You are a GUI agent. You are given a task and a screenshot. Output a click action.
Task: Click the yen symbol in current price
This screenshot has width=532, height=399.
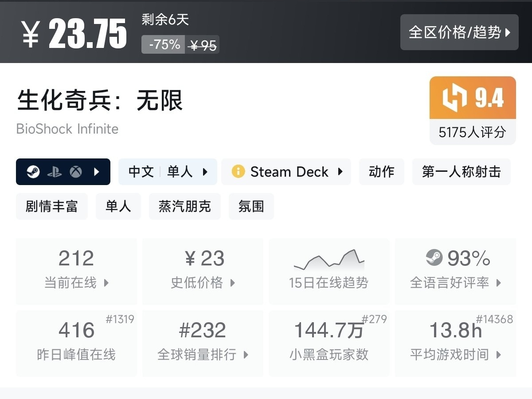[31, 34]
